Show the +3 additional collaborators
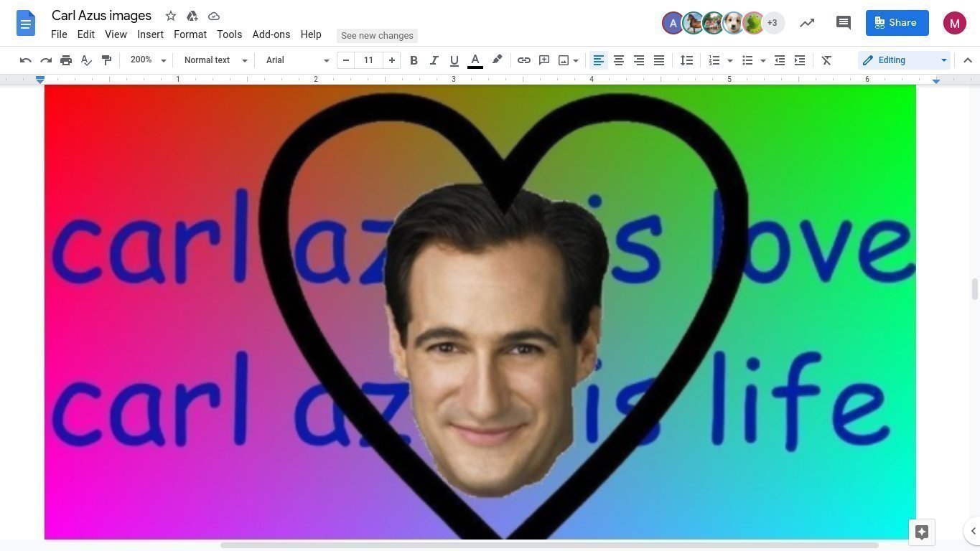Viewport: 980px width, 551px height. (x=773, y=23)
